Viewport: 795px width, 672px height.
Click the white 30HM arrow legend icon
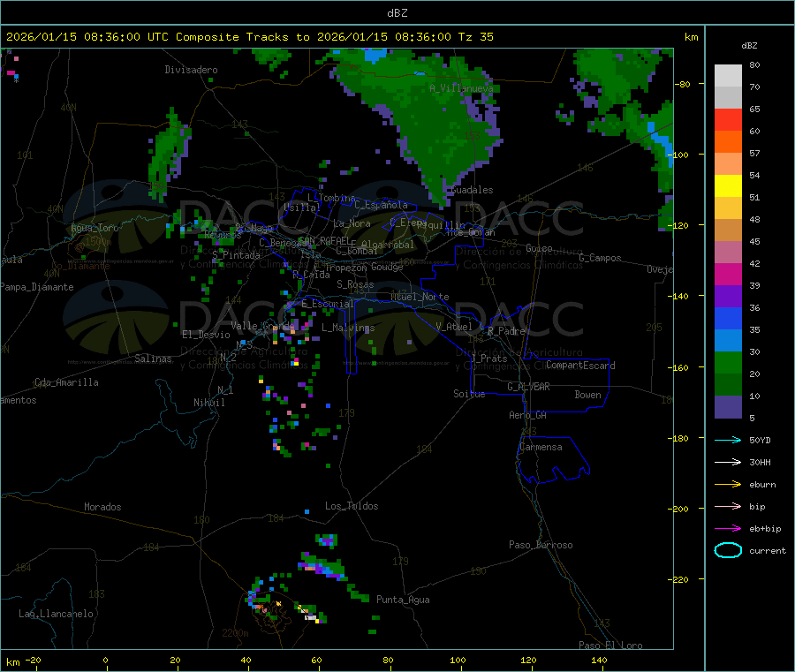[728, 462]
